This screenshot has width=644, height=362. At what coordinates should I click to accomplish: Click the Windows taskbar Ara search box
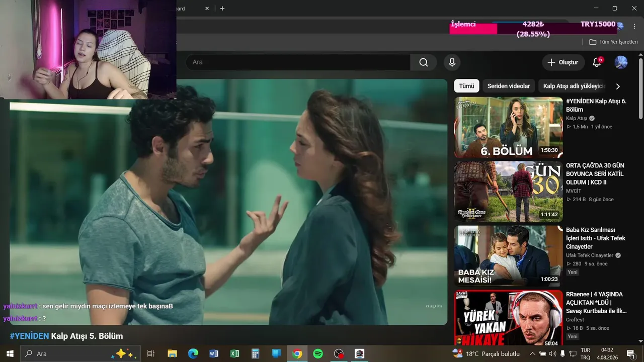[80, 353]
